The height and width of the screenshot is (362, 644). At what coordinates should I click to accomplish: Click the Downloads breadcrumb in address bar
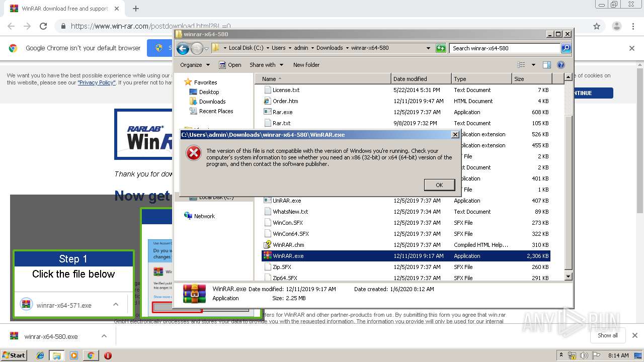pyautogui.click(x=330, y=48)
